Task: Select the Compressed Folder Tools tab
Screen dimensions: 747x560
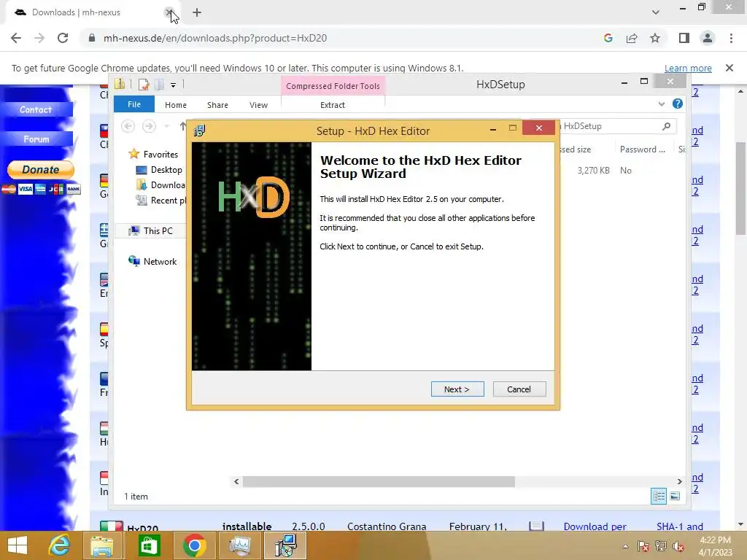Action: pyautogui.click(x=333, y=86)
